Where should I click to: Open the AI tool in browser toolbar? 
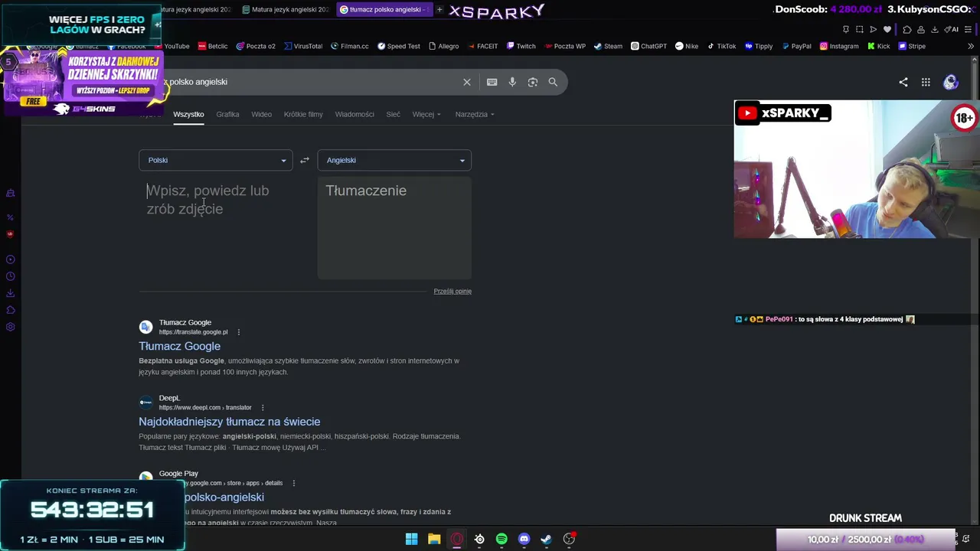click(952, 29)
